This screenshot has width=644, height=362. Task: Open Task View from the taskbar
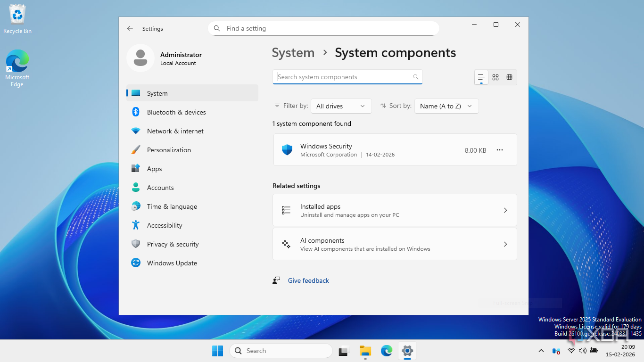click(x=344, y=351)
